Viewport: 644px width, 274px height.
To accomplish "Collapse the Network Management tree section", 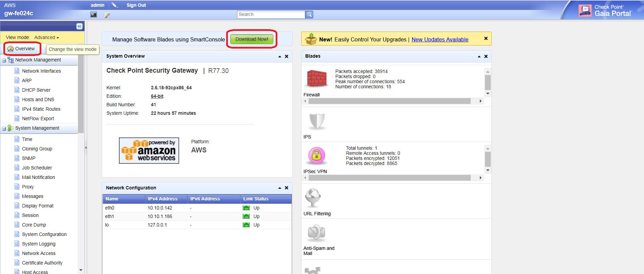I will tap(4, 60).
